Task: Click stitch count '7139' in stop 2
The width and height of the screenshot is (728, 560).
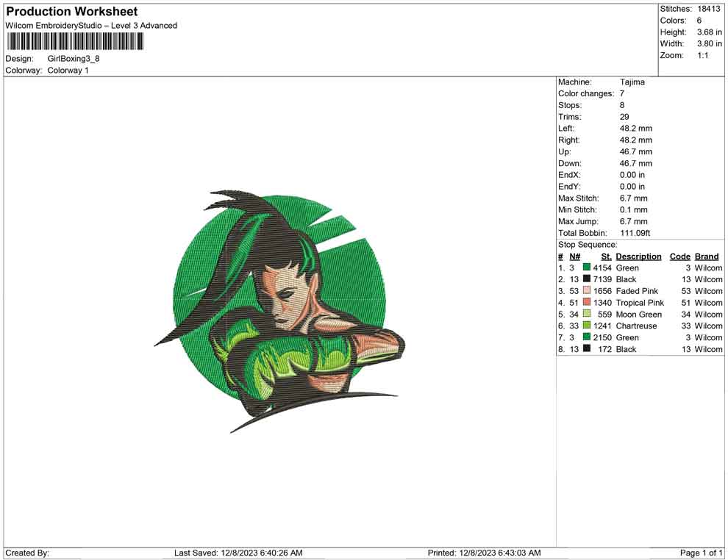Action: point(602,279)
